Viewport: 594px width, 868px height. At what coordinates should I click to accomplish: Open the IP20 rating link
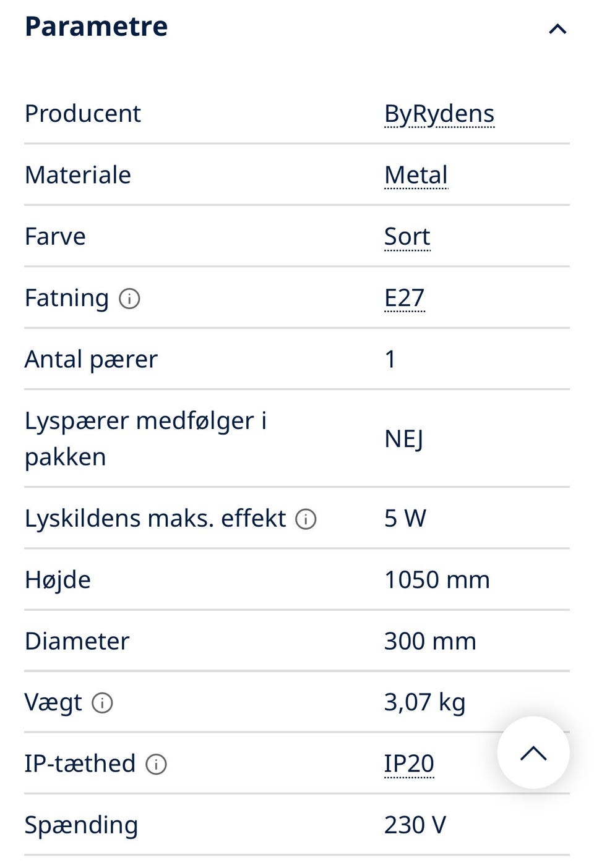[408, 764]
